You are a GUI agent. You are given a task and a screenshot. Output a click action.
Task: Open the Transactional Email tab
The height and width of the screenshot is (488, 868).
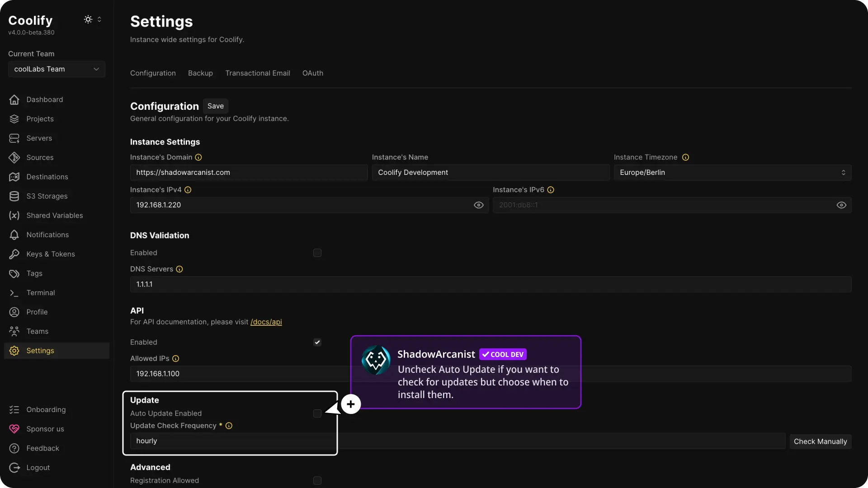pyautogui.click(x=258, y=73)
